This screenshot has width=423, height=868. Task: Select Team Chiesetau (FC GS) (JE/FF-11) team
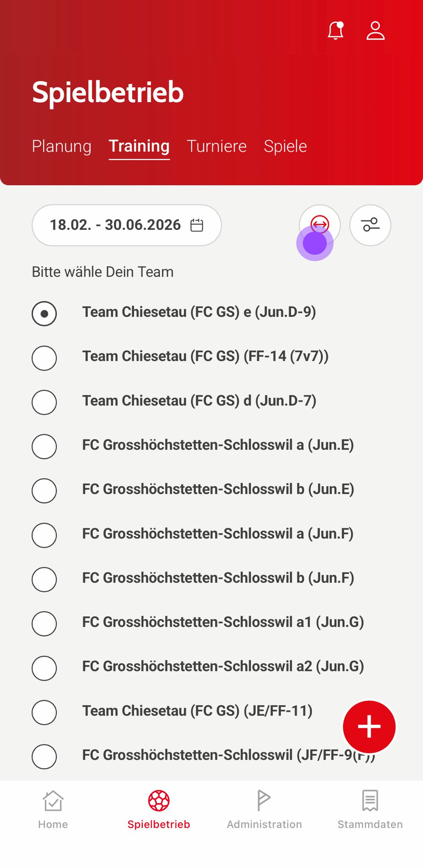(44, 712)
